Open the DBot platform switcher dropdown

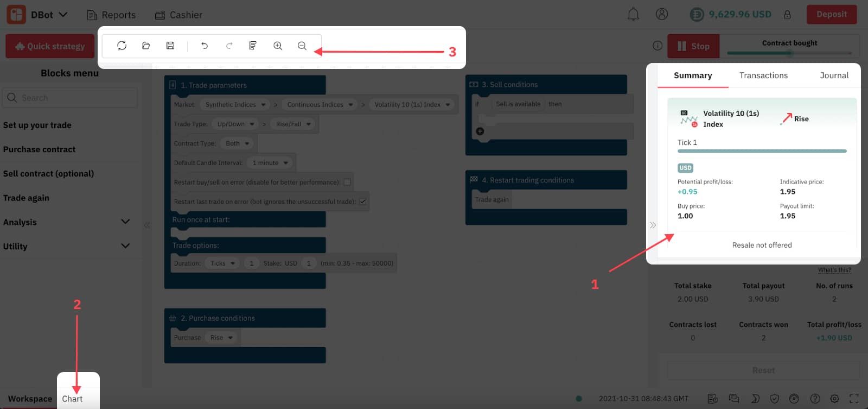pos(49,15)
